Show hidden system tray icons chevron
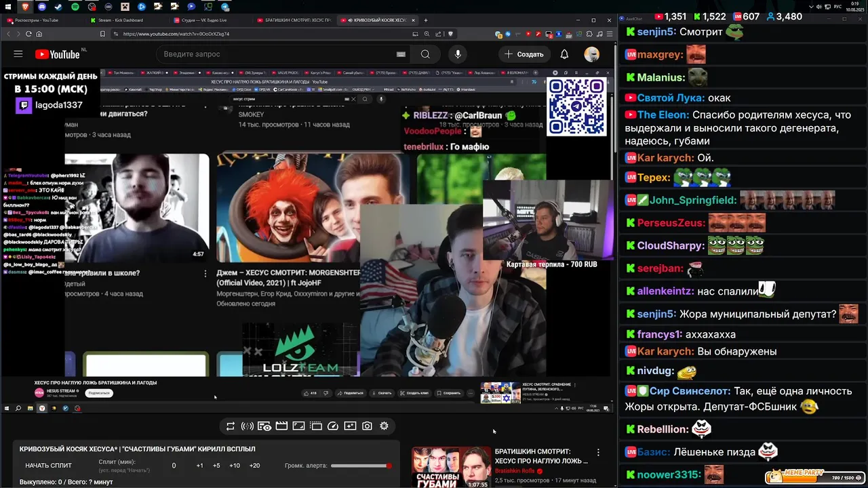 (811, 7)
